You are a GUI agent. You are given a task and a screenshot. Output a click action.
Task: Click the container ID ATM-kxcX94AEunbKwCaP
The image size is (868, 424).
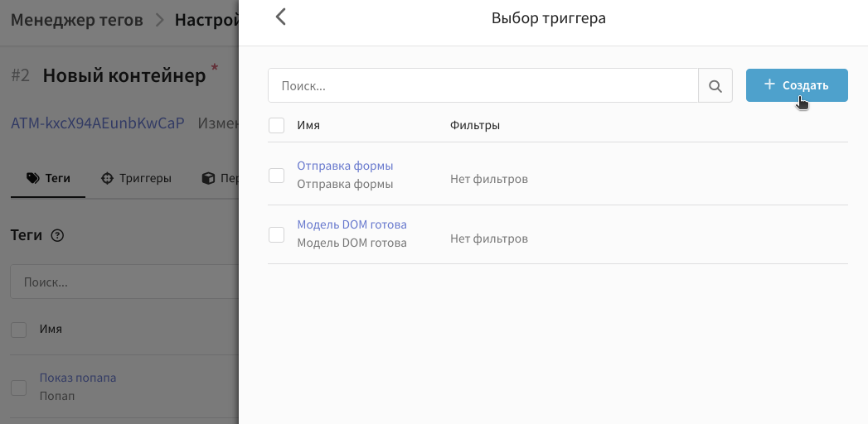(x=97, y=123)
